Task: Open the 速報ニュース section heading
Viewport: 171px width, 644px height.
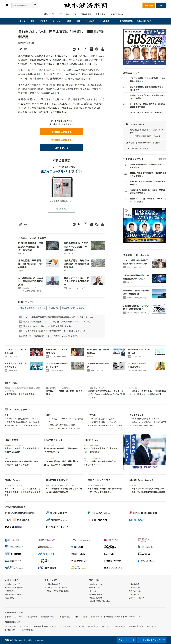Action: click(x=131, y=73)
